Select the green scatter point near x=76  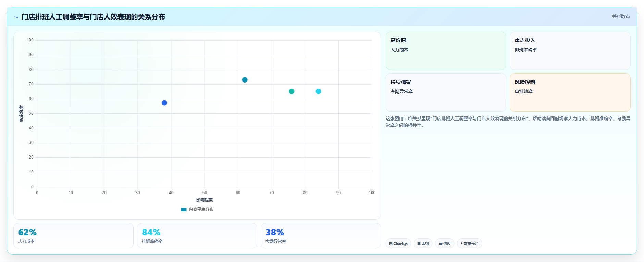coord(292,91)
